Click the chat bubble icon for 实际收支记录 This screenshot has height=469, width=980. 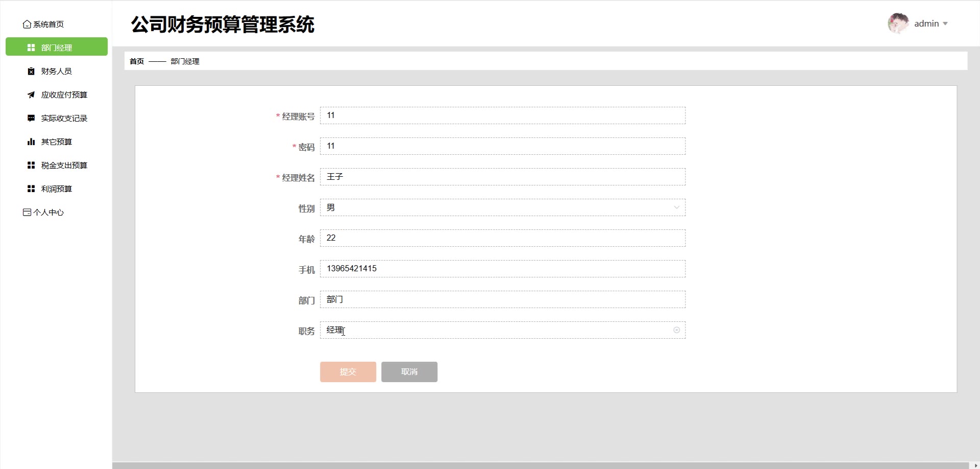31,118
